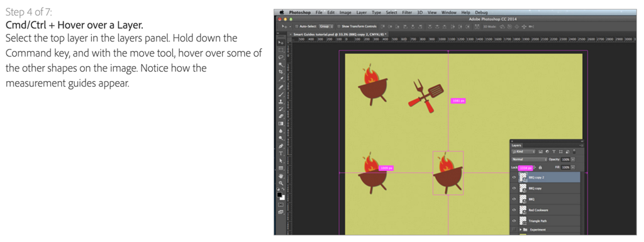
Task: Click the foreground color swatch
Action: click(279, 194)
